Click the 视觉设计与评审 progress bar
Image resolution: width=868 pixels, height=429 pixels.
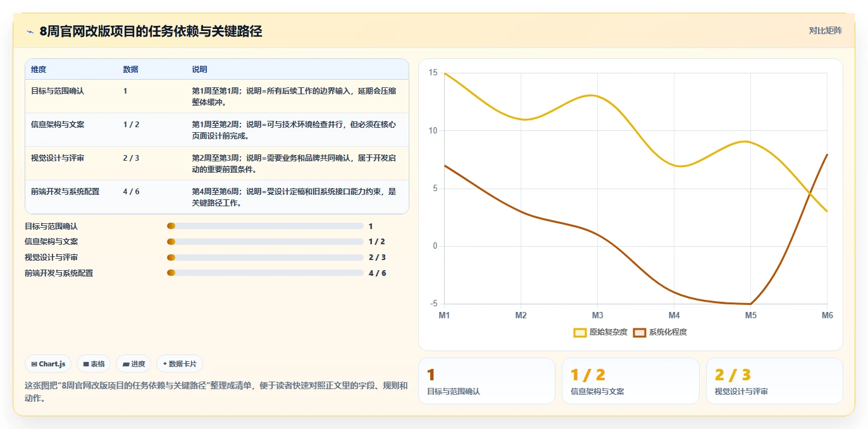pos(265,258)
